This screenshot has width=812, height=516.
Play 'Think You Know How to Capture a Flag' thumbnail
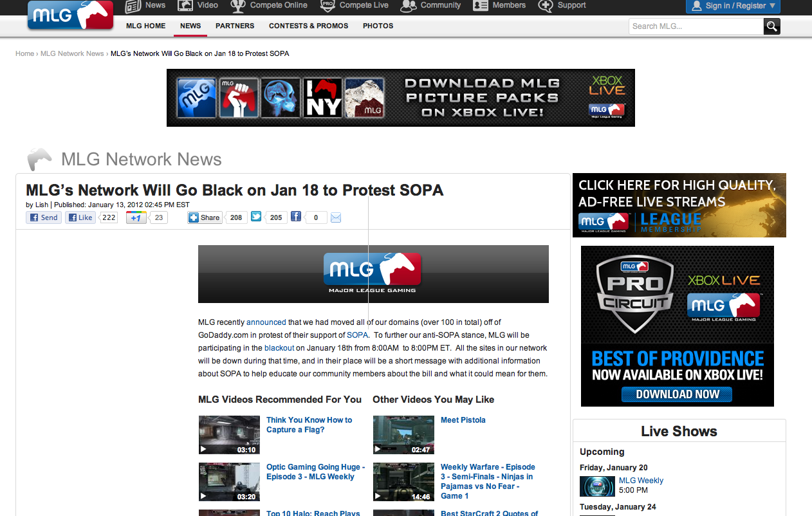pos(229,435)
